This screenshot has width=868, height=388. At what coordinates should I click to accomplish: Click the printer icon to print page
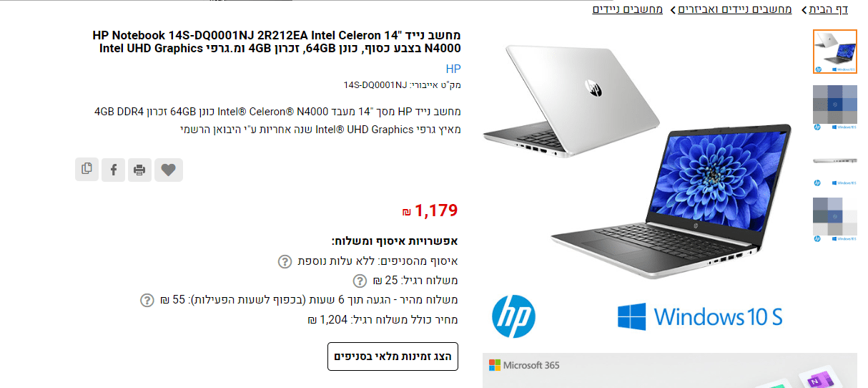(x=139, y=170)
